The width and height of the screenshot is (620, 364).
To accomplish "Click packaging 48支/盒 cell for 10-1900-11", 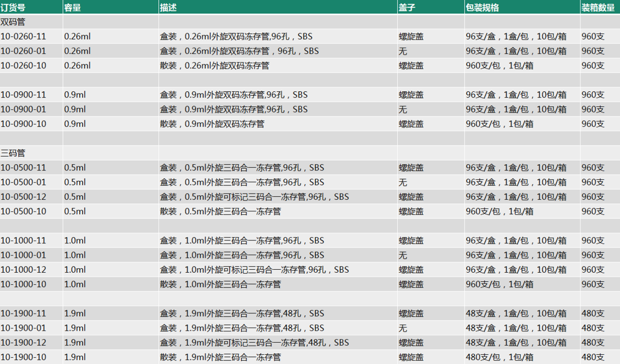I will point(516,313).
